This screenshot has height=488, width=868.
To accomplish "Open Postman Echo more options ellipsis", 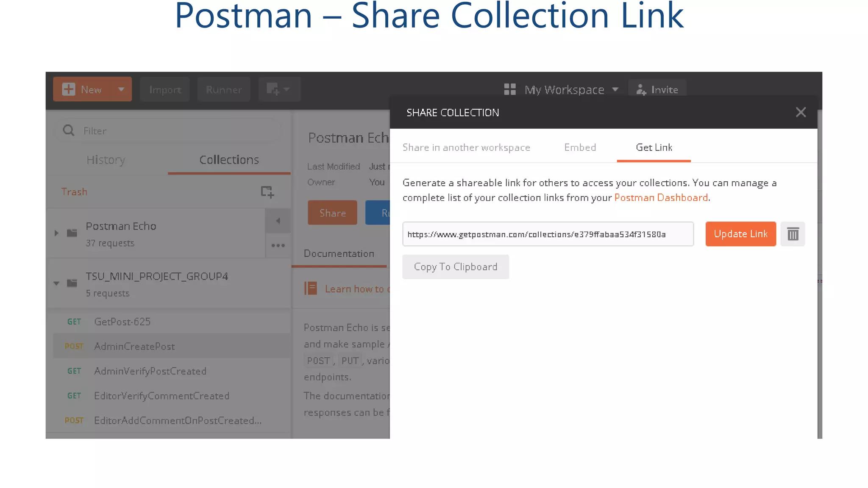I will click(278, 245).
